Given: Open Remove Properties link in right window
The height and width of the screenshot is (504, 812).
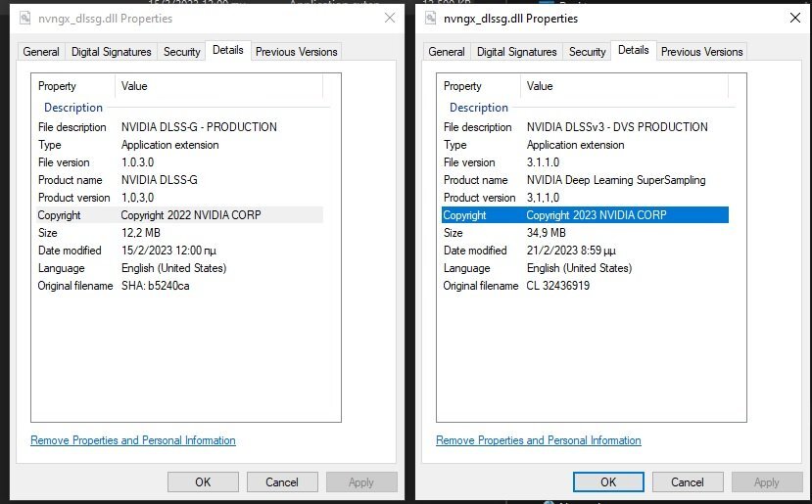Looking at the screenshot, I should [539, 440].
